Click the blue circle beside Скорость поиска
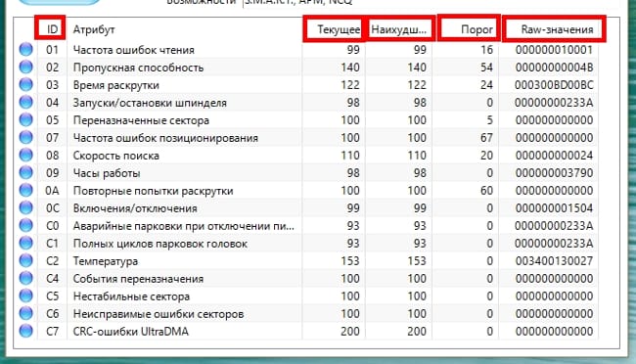Viewport: 636px width, 364px height. click(x=26, y=155)
